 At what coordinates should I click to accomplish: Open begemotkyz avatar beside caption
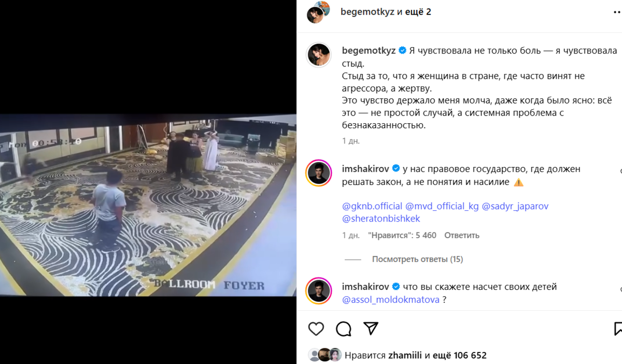(319, 55)
